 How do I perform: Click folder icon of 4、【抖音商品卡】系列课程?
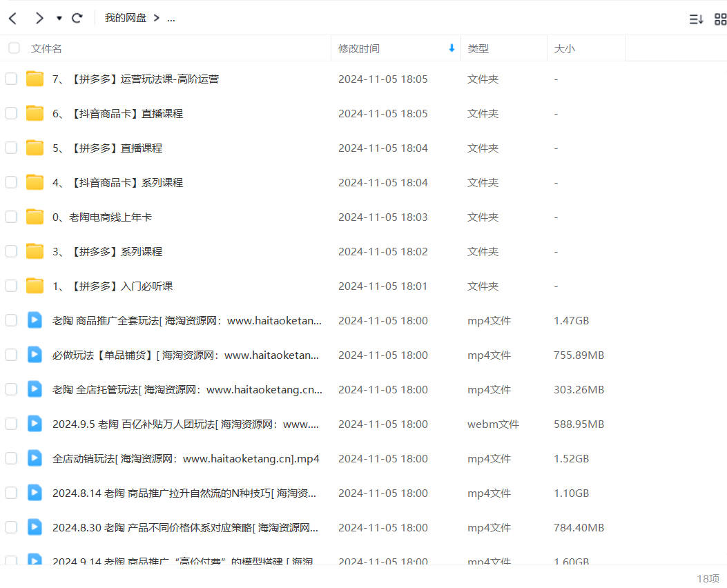coord(35,182)
